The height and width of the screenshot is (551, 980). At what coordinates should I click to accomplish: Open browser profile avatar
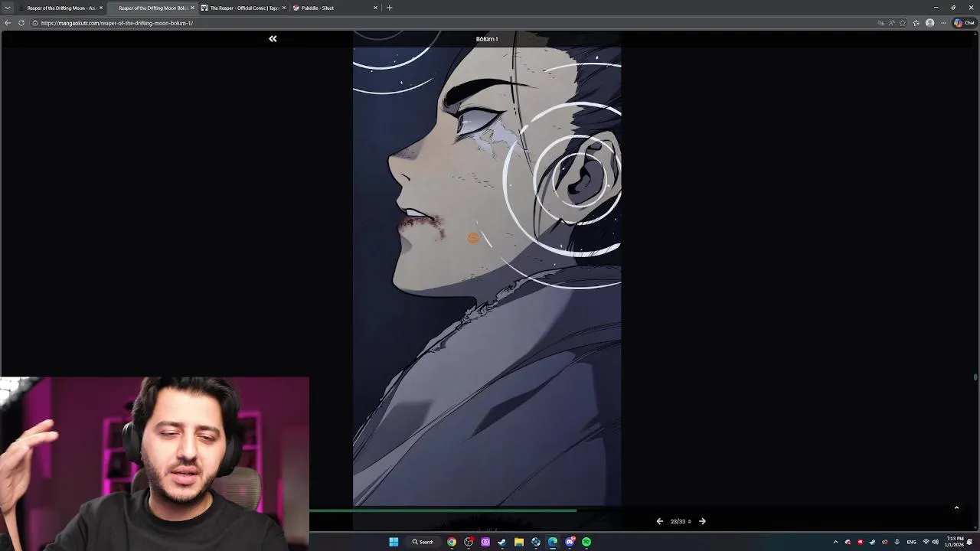tap(930, 23)
